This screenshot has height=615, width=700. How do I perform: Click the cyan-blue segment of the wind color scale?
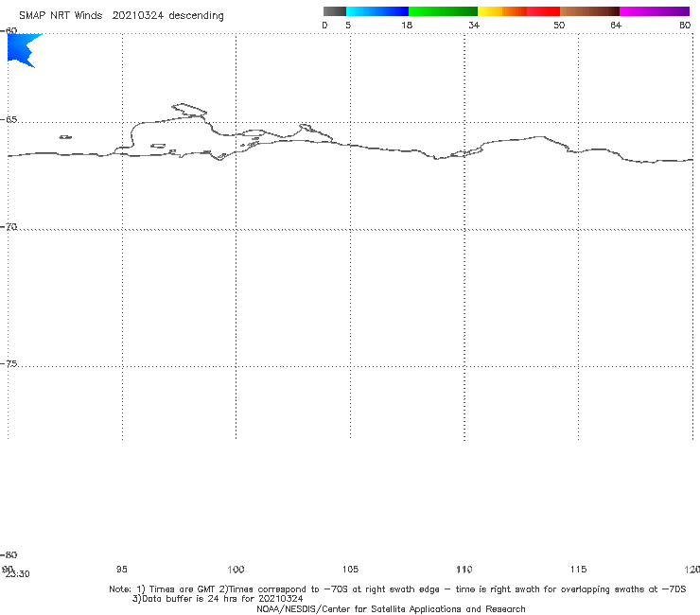click(x=377, y=11)
